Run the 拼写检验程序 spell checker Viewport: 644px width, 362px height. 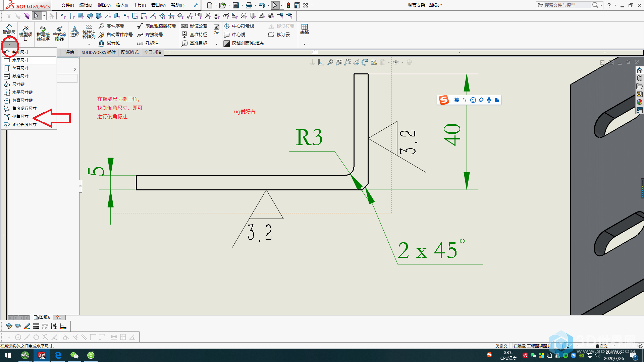point(43,33)
